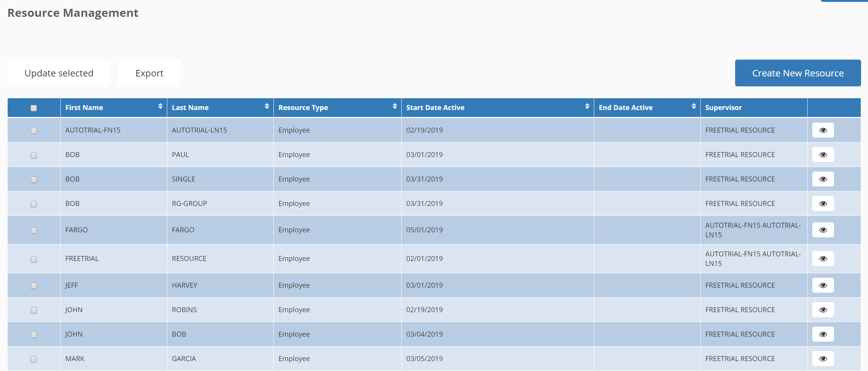This screenshot has height=371, width=868.
Task: Click the FREETRIAL first name cell
Action: [114, 259]
